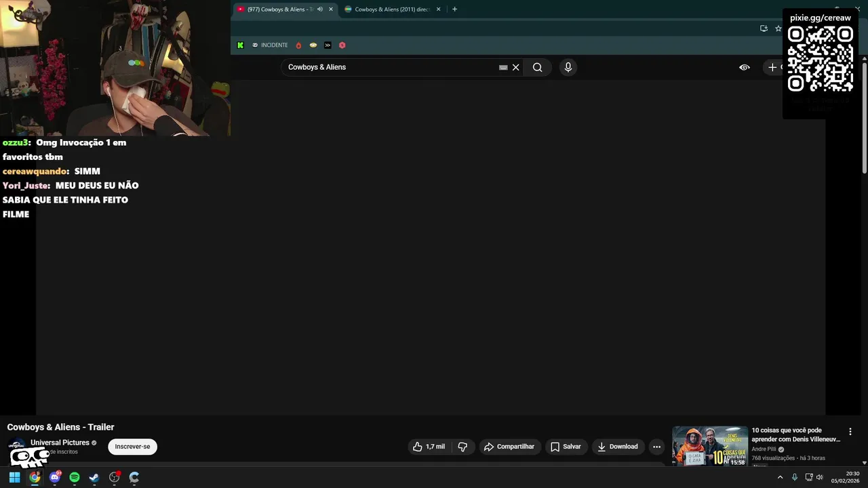The height and width of the screenshot is (488, 868).
Task: Open Spotify from the taskbar
Action: [75, 477]
